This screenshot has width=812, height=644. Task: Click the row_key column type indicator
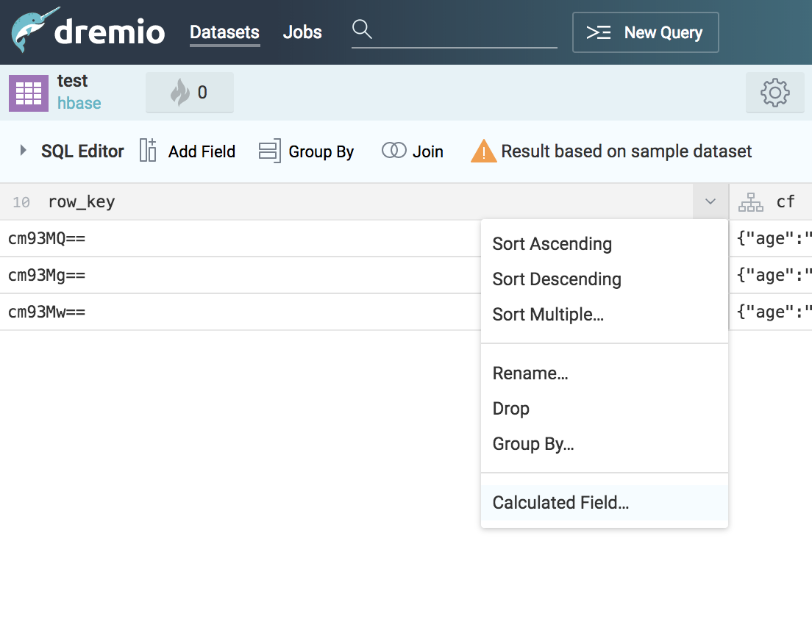(21, 202)
